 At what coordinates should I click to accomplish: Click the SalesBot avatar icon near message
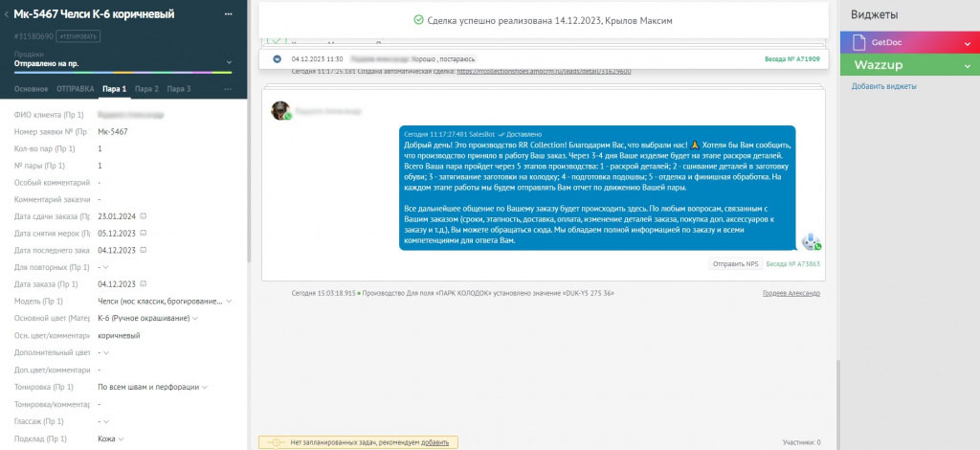pos(812,241)
